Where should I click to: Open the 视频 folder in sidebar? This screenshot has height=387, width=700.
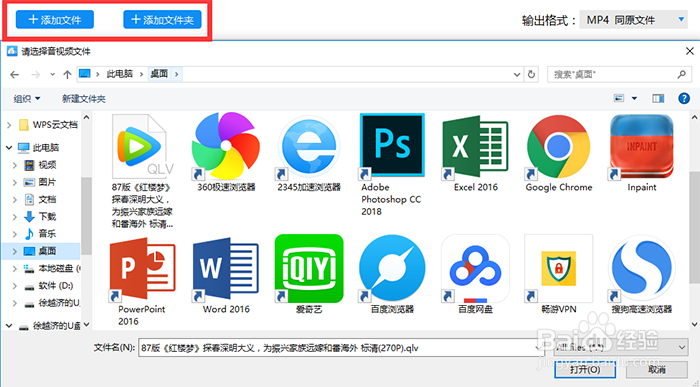click(x=40, y=165)
